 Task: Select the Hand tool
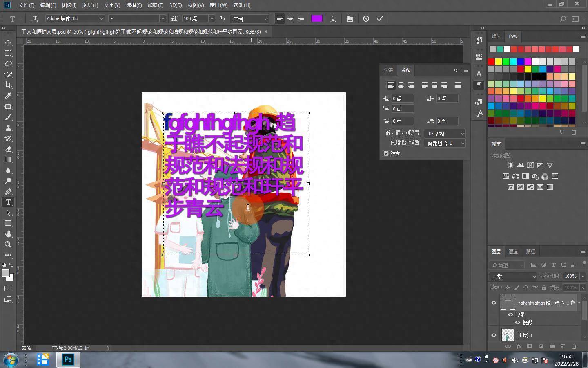tap(8, 234)
